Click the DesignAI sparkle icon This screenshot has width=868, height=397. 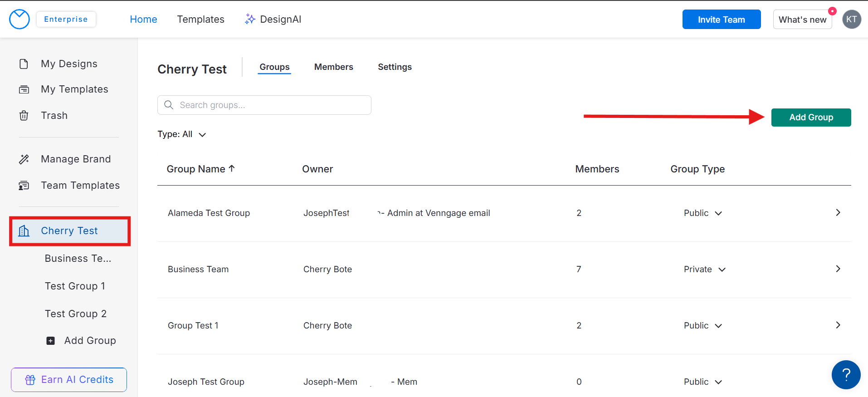coord(250,19)
